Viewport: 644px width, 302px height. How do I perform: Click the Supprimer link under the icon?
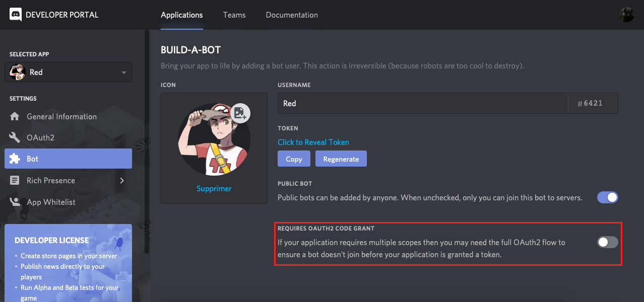click(214, 188)
